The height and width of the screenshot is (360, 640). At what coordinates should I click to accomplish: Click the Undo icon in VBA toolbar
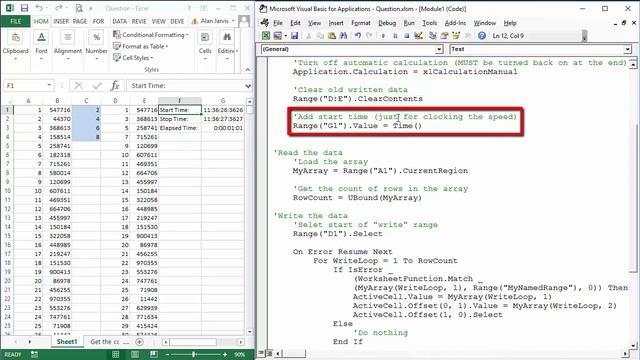tap(358, 36)
